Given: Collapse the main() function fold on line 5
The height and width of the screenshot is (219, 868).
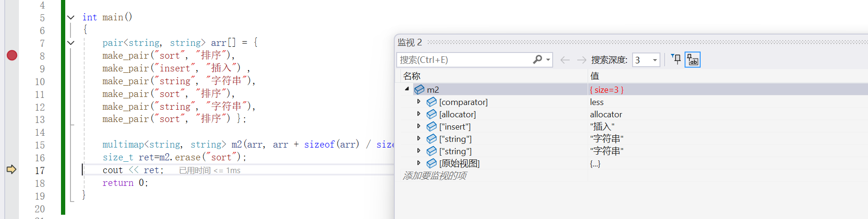Looking at the screenshot, I should pos(71,18).
